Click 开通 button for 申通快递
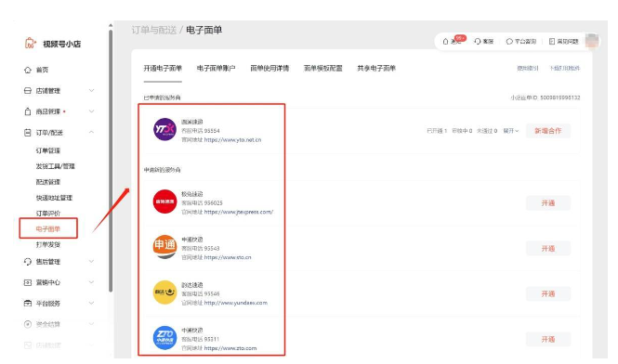 (x=548, y=249)
